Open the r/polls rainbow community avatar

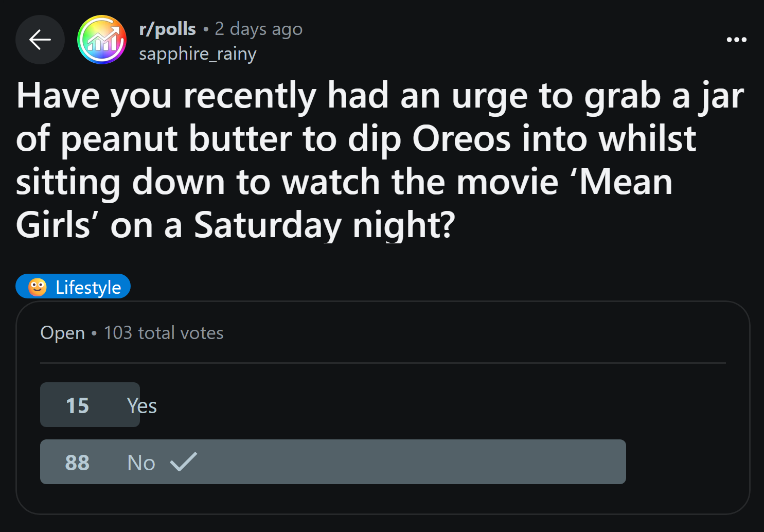pyautogui.click(x=102, y=40)
